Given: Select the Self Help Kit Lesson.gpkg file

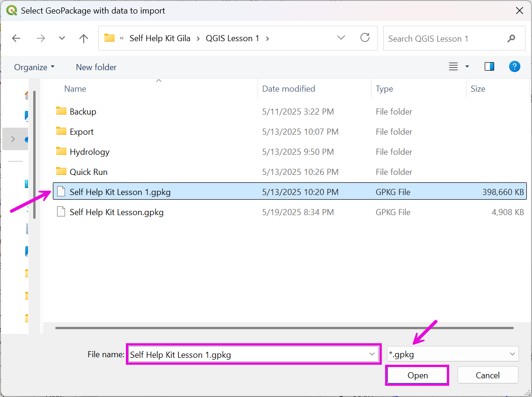Looking at the screenshot, I should [117, 212].
